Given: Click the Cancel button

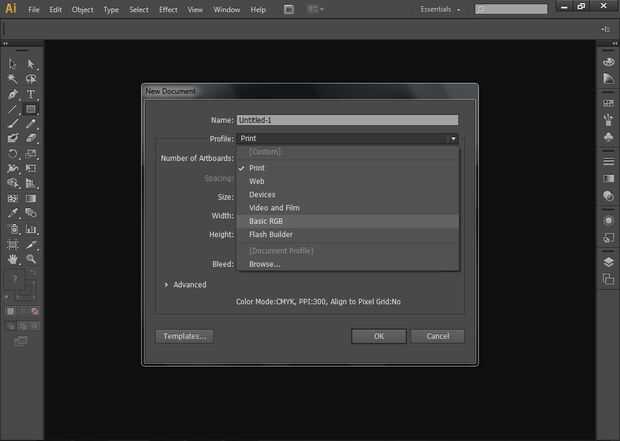Looking at the screenshot, I should click(438, 337).
